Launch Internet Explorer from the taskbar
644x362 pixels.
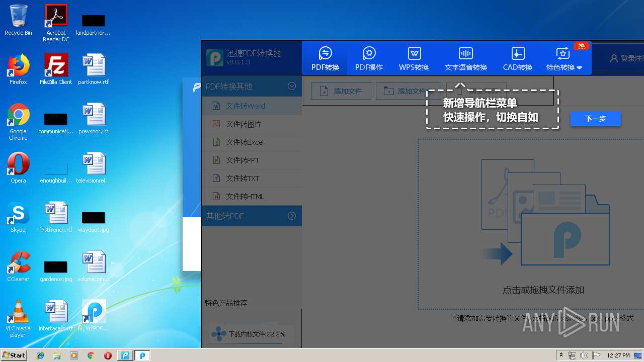point(40,355)
